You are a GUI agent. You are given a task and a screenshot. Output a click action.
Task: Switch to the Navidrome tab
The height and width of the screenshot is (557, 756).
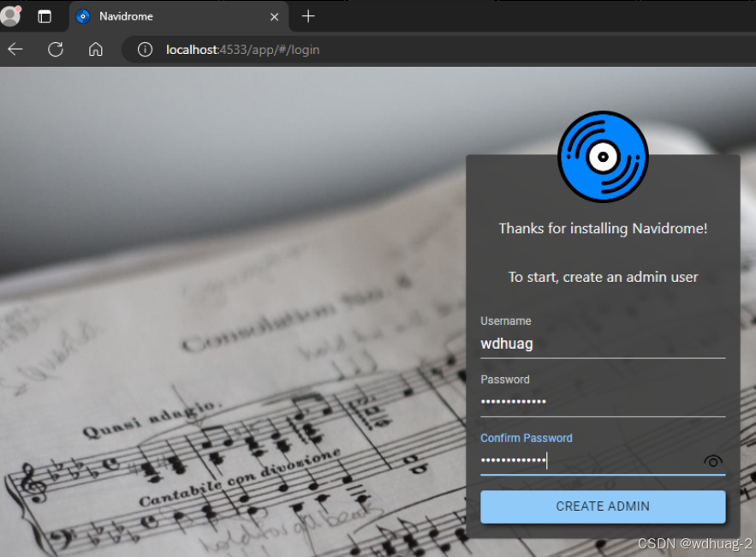pos(178,16)
